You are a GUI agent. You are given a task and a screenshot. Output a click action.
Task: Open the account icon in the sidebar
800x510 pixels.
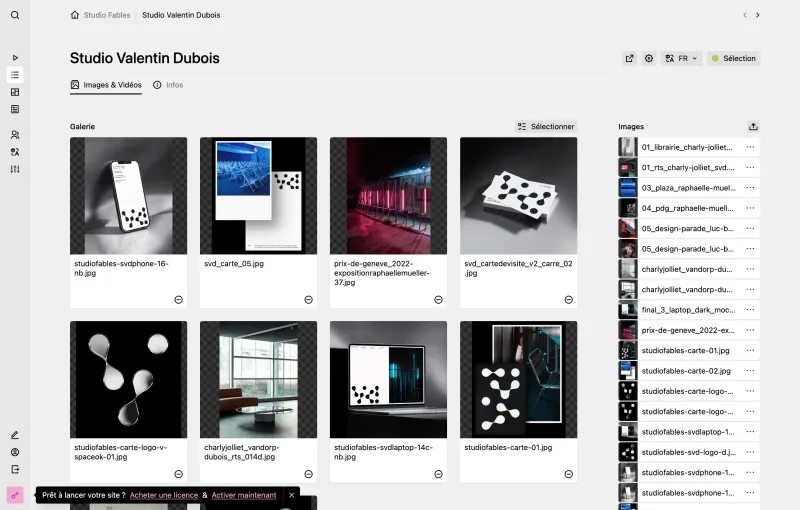click(15, 452)
